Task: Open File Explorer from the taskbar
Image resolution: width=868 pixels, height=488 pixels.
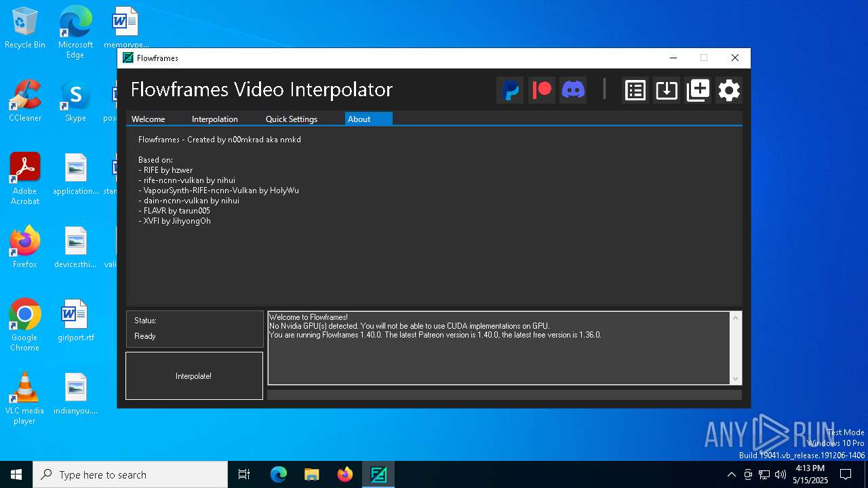Action: click(311, 474)
